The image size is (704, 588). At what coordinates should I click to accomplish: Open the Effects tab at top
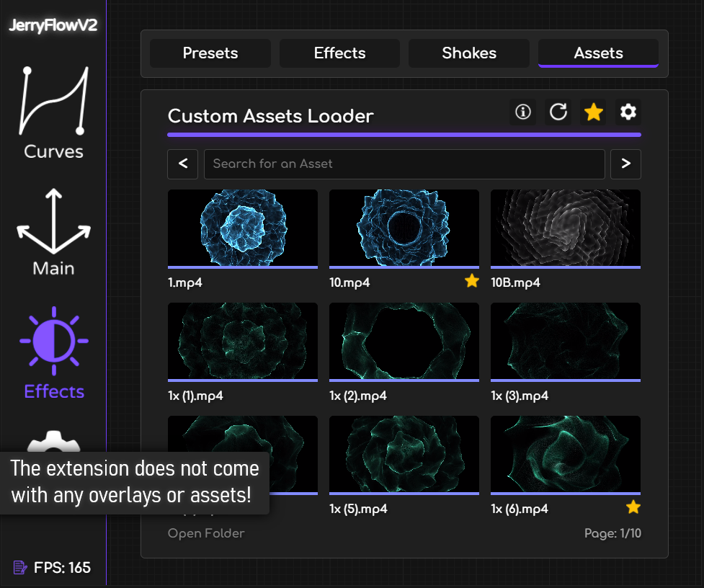point(339,53)
